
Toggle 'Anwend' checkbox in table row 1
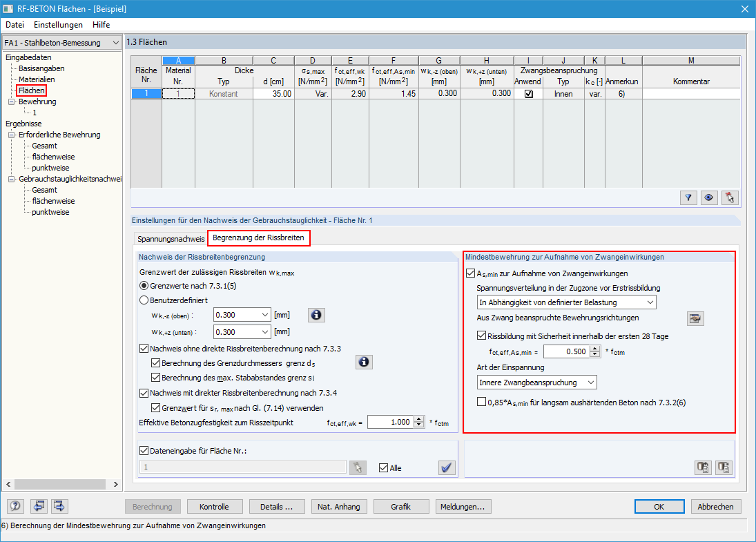[x=528, y=93]
